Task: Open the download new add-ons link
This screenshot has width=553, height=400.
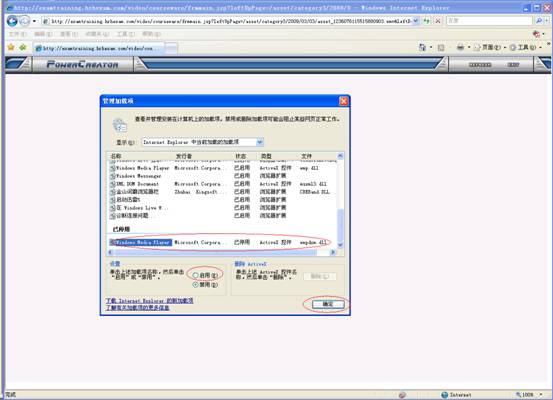Action: [x=150, y=301]
